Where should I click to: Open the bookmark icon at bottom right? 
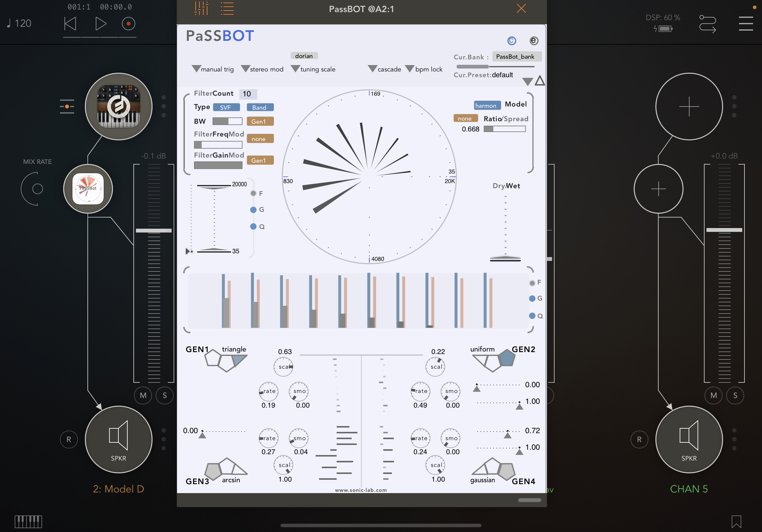point(736,521)
